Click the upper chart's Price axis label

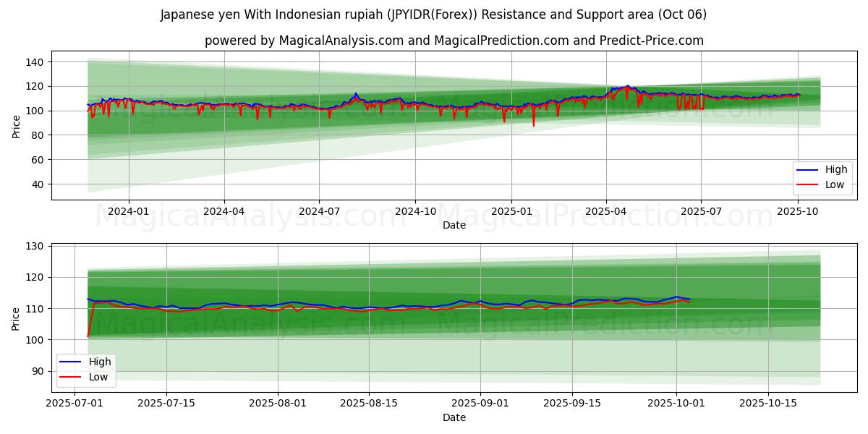click(16, 125)
